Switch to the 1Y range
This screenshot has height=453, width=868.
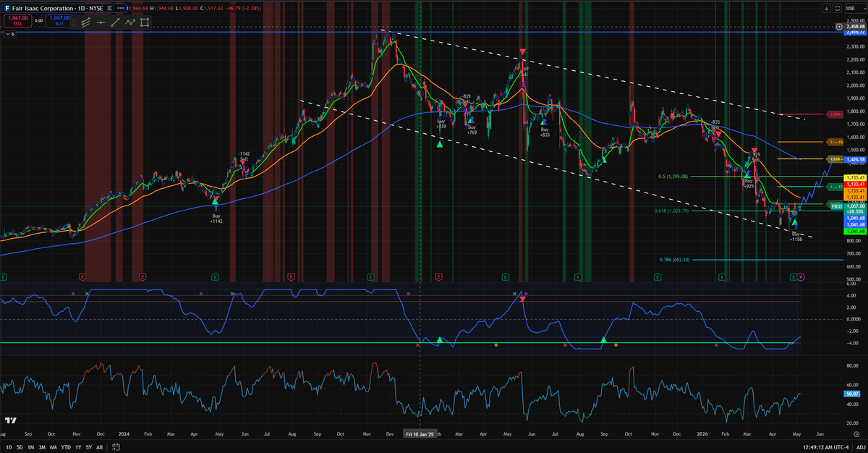tap(78, 447)
